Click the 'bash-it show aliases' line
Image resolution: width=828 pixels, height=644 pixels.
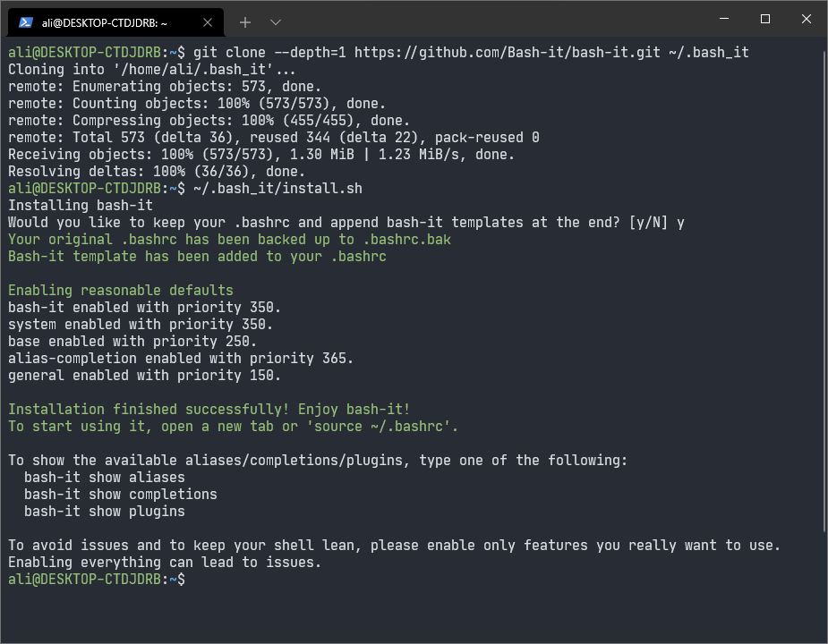(x=105, y=478)
